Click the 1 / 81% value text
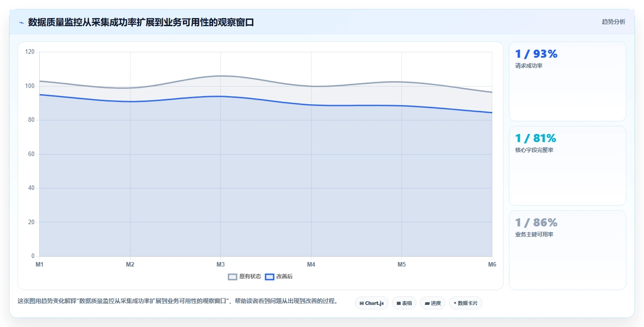Image resolution: width=644 pixels, height=327 pixels. click(x=536, y=138)
